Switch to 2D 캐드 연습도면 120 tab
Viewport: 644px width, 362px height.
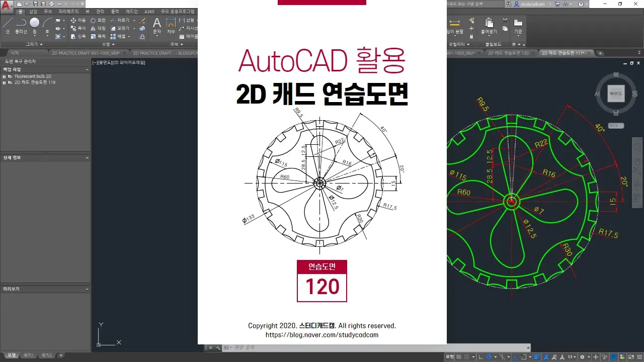click(x=508, y=53)
